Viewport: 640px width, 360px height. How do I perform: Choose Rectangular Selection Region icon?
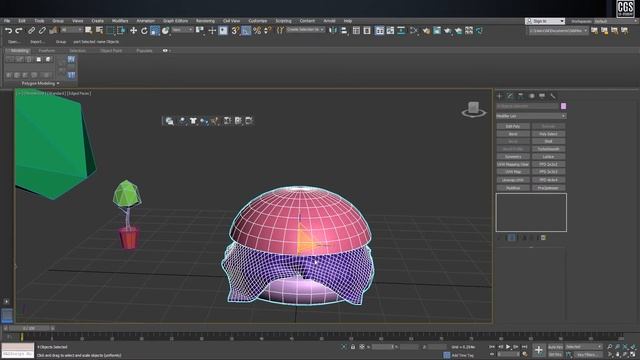coord(110,31)
